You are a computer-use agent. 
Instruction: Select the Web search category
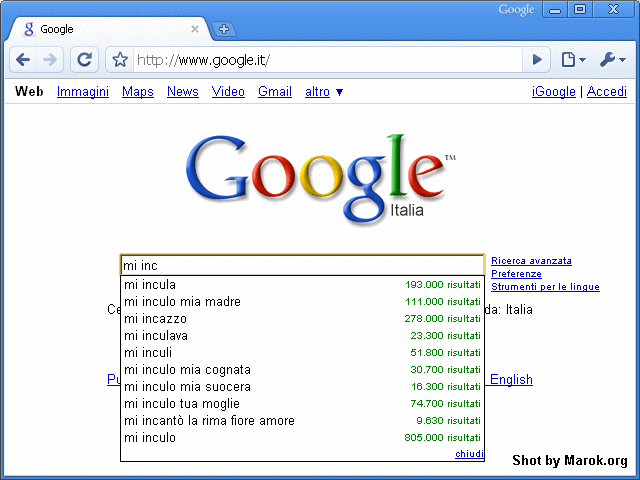pos(29,91)
